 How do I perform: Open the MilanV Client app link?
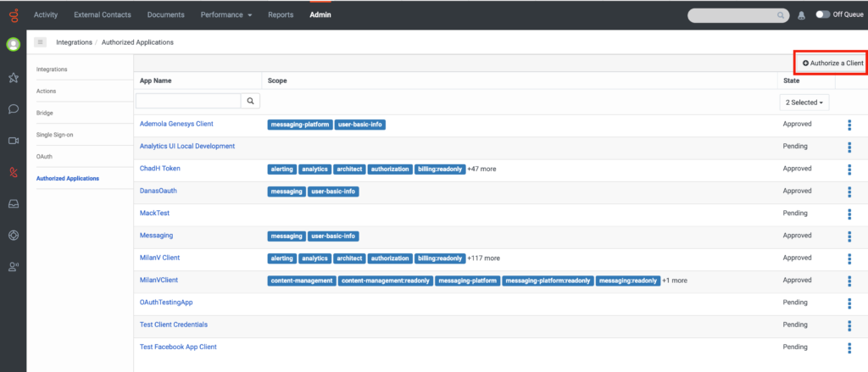[160, 258]
